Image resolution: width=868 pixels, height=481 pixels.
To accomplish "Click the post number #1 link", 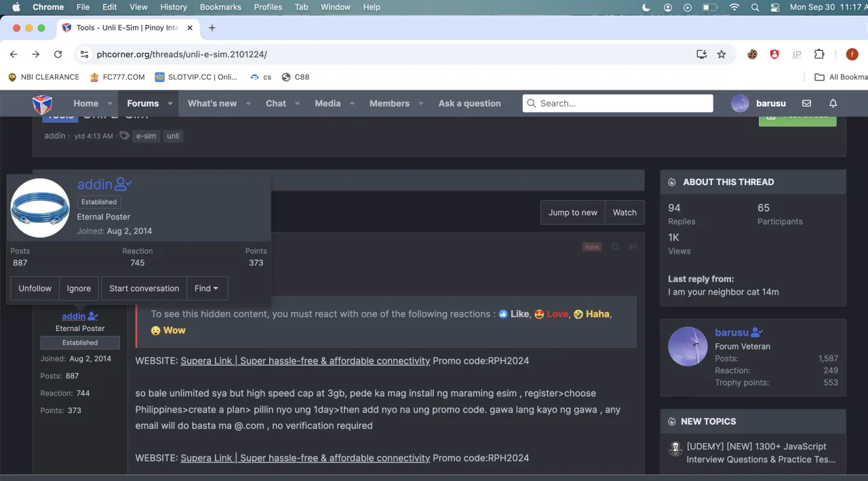I will pyautogui.click(x=632, y=247).
